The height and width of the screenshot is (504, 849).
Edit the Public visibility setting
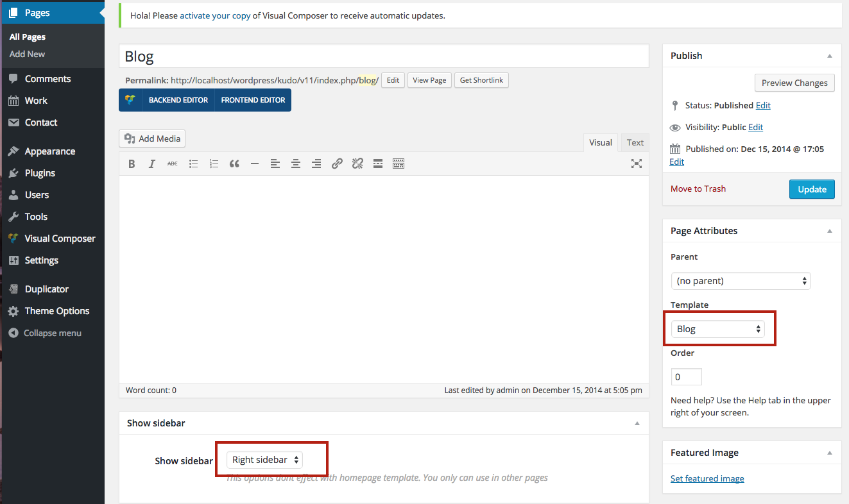tap(755, 127)
